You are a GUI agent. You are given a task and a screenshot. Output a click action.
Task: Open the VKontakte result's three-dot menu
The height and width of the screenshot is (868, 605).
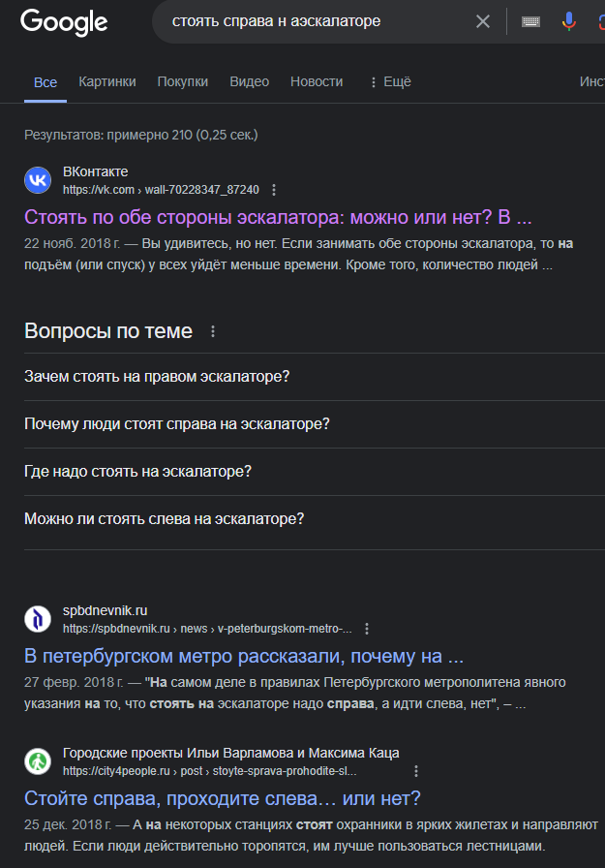[x=274, y=190]
